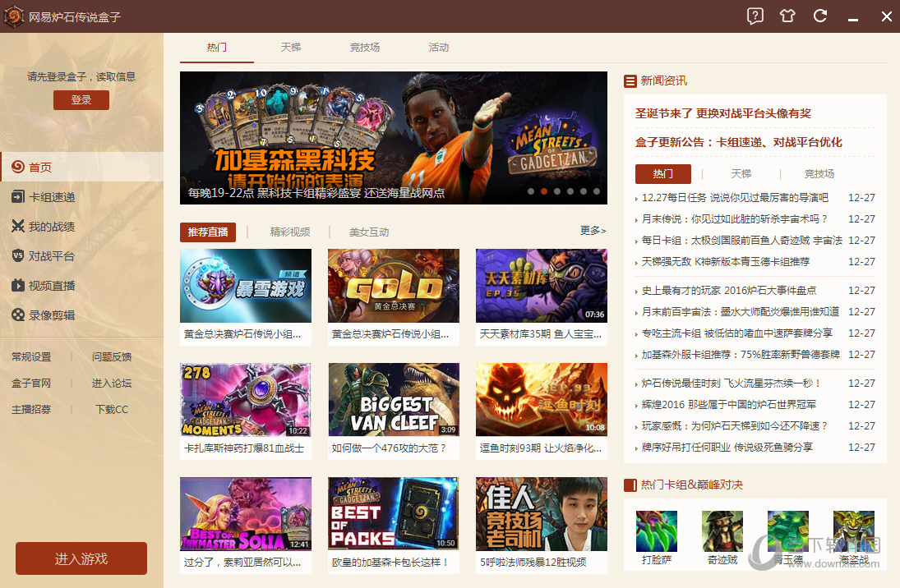
Task: Refresh the page with the reload icon
Action: (820, 16)
